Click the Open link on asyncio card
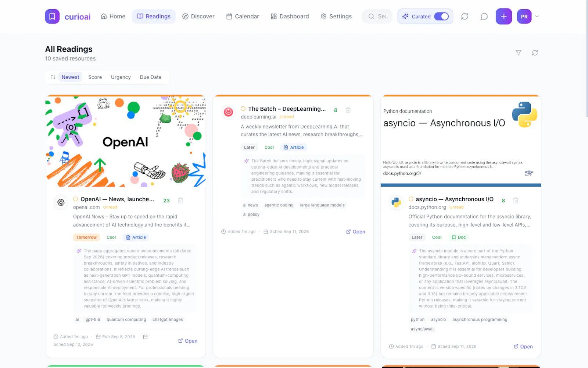Viewport: 588px width, 368px height. point(523,346)
